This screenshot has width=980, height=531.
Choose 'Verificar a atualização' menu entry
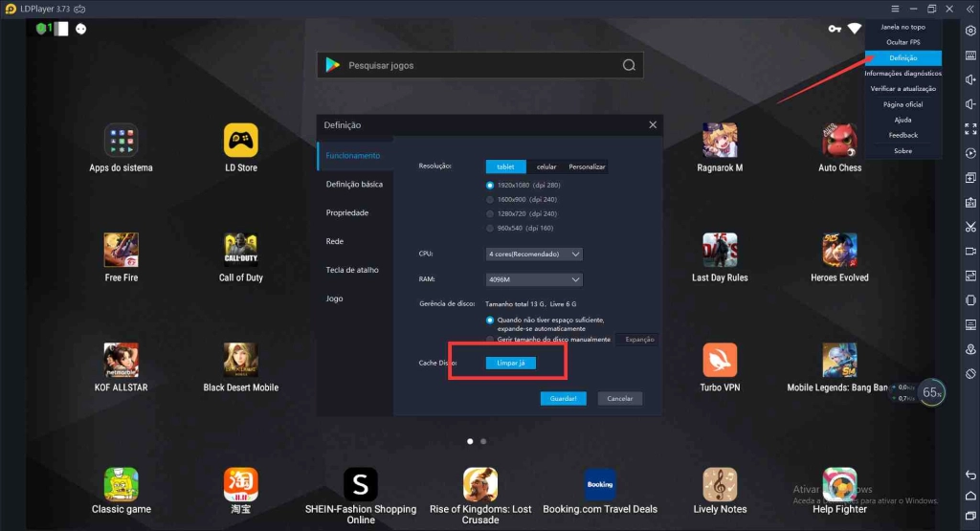coord(902,89)
